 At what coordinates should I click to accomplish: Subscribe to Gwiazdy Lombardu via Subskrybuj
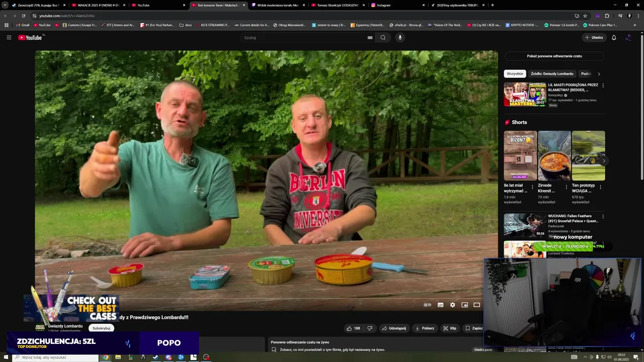point(101,328)
